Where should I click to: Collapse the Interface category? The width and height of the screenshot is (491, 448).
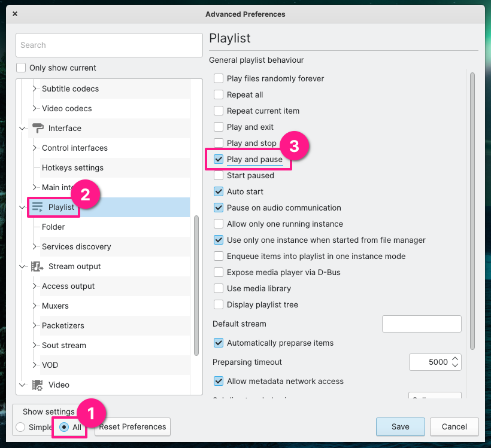point(22,128)
